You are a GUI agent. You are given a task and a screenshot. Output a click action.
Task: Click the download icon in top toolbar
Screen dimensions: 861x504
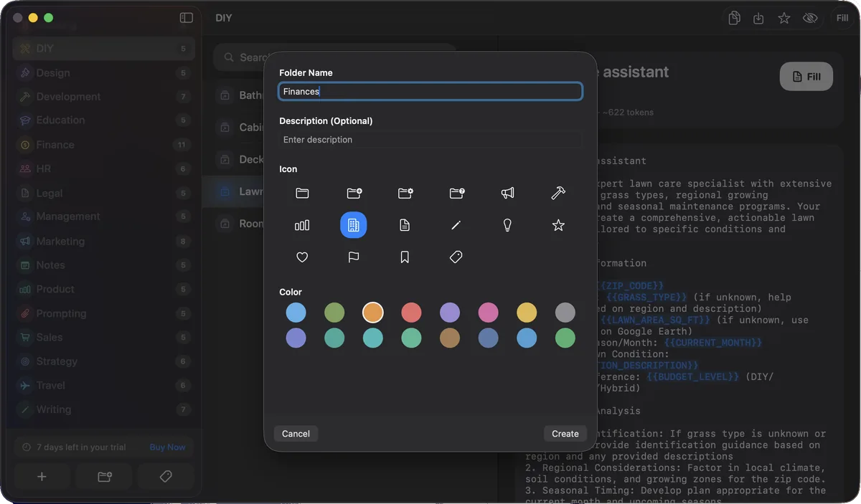pos(758,18)
